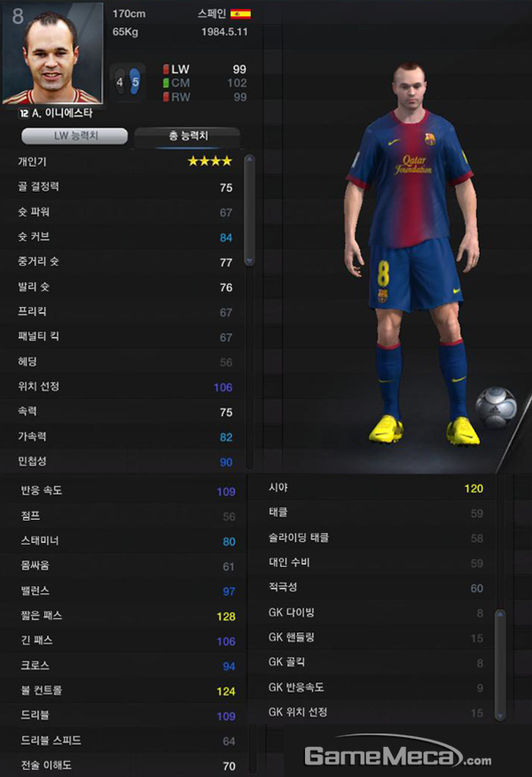Click the green CM position marker
This screenshot has height=777, width=532.
point(166,83)
